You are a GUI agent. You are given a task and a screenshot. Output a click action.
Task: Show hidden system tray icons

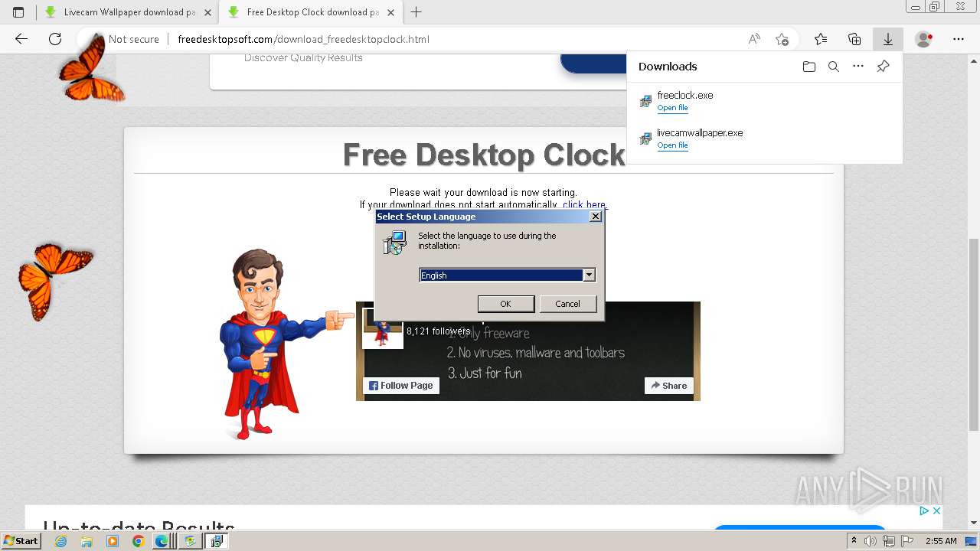click(x=854, y=541)
